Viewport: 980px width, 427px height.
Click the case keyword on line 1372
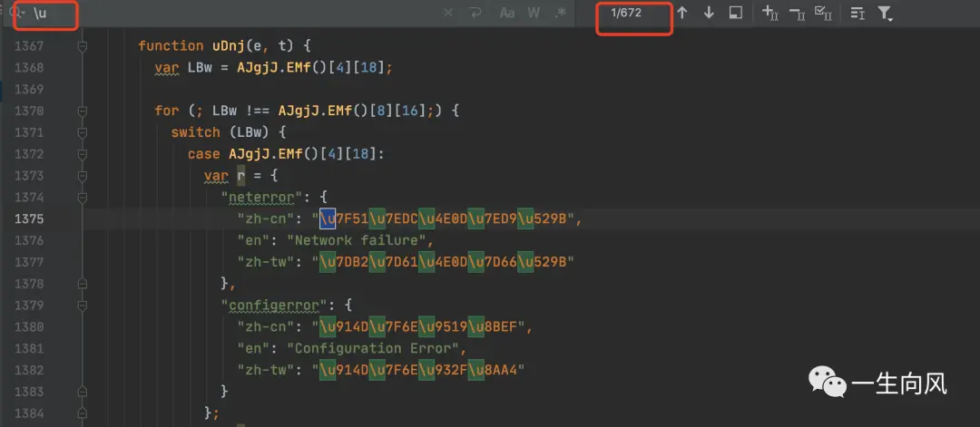204,154
